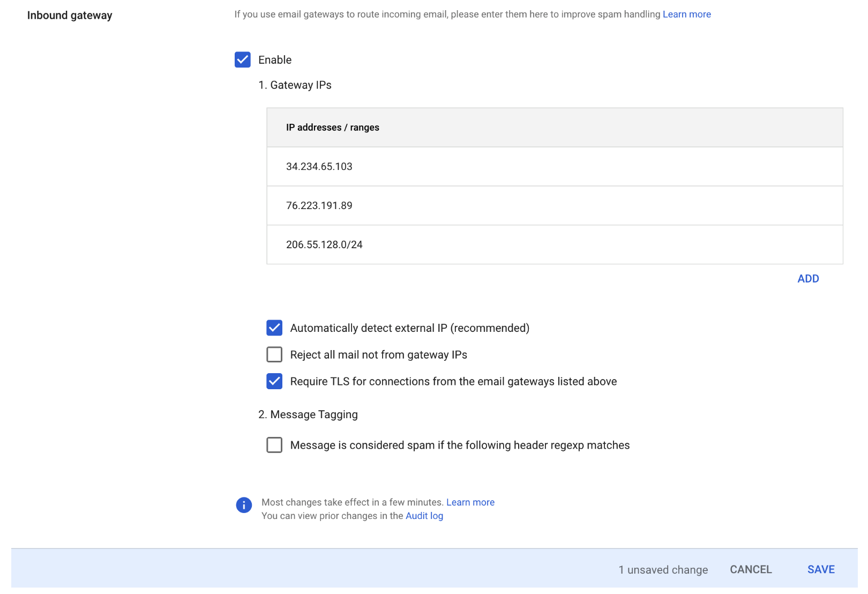Uncheck 'Automatically detect external IP'
This screenshot has width=868, height=594.
tap(274, 328)
